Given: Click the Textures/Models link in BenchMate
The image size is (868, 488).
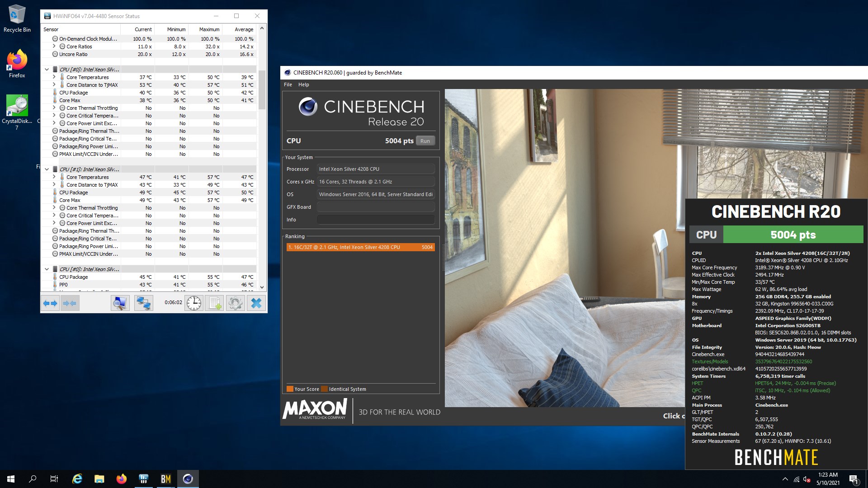Looking at the screenshot, I should pos(710,361).
